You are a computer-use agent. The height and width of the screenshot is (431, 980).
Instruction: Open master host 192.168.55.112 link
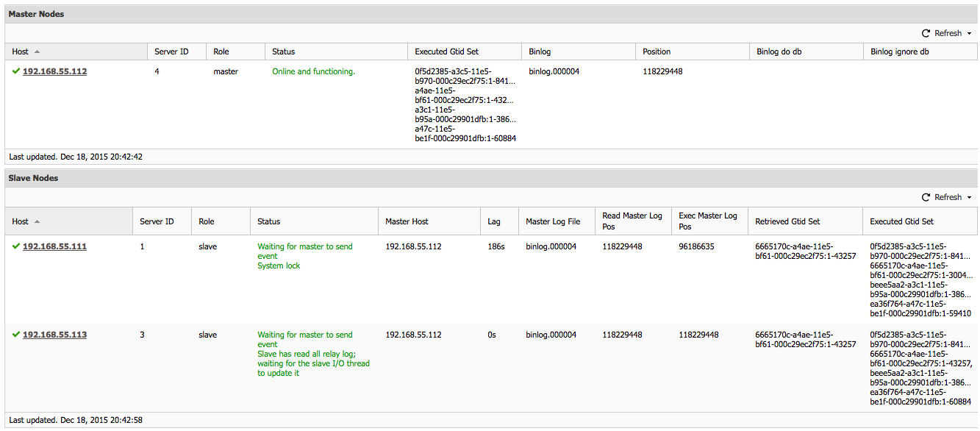click(x=54, y=71)
